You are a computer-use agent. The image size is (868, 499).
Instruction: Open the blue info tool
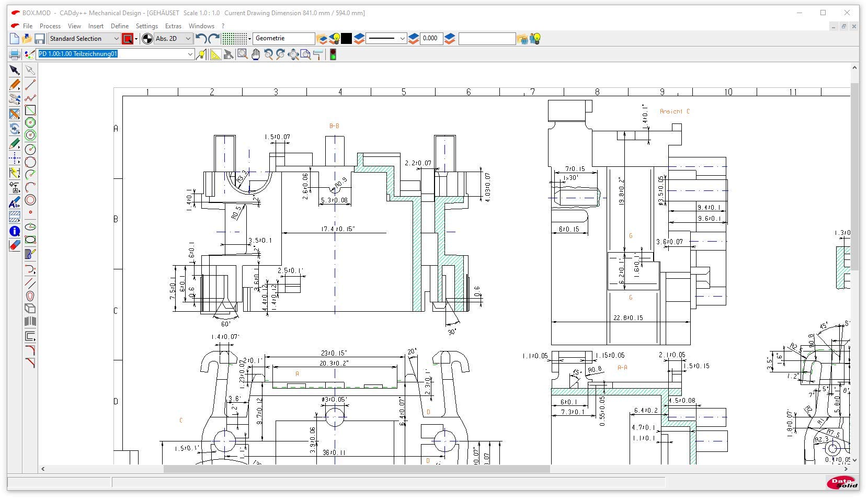(x=15, y=231)
